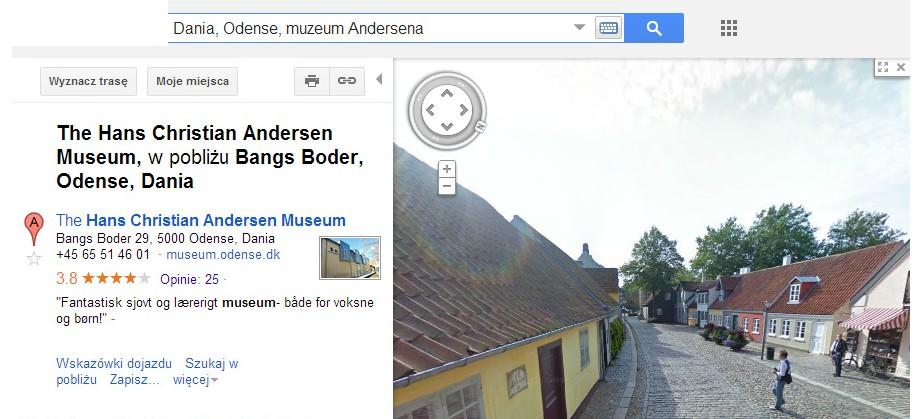Pan Street View right using compass arrow
The width and height of the screenshot is (915, 419).
coord(464,110)
